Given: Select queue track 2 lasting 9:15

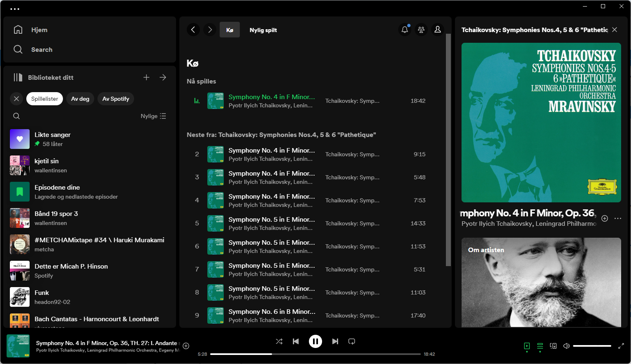Looking at the screenshot, I should click(x=313, y=154).
